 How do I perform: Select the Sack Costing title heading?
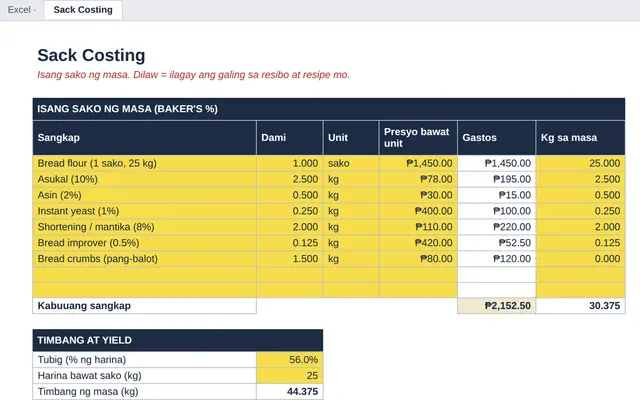91,55
